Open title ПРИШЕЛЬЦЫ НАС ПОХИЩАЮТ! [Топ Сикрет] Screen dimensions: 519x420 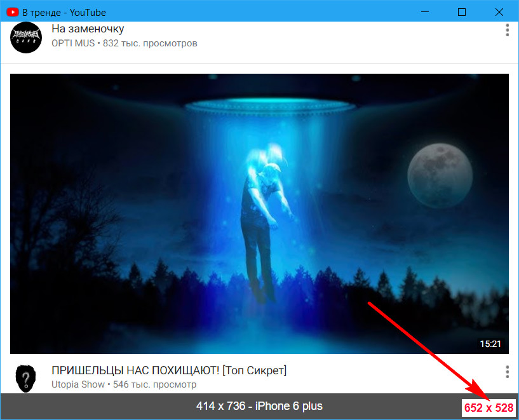pyautogui.click(x=169, y=370)
